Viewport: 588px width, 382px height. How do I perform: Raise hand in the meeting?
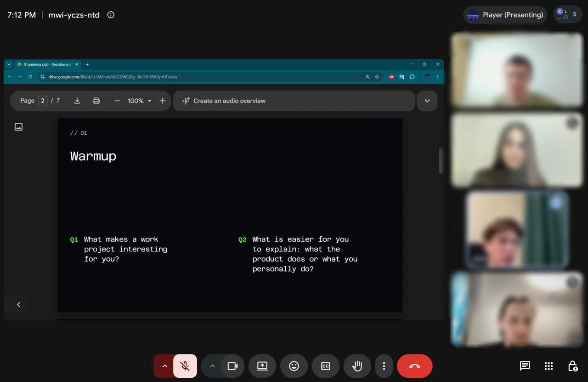tap(357, 366)
